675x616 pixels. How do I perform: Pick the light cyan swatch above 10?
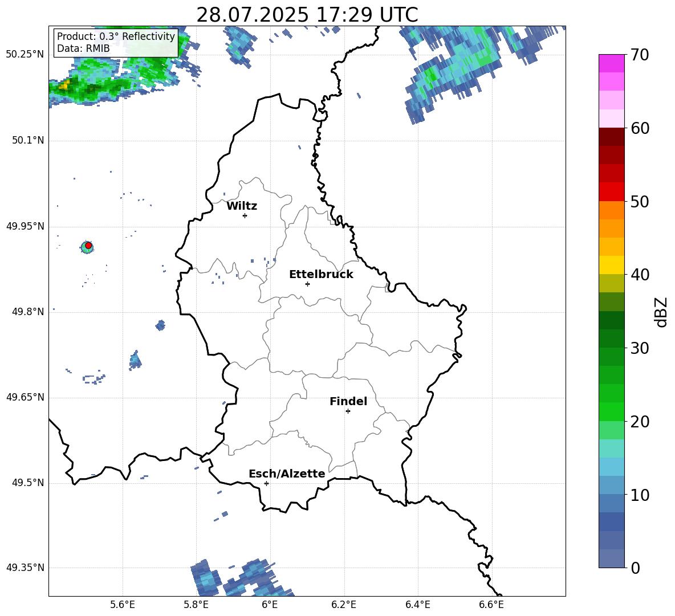coord(611,467)
